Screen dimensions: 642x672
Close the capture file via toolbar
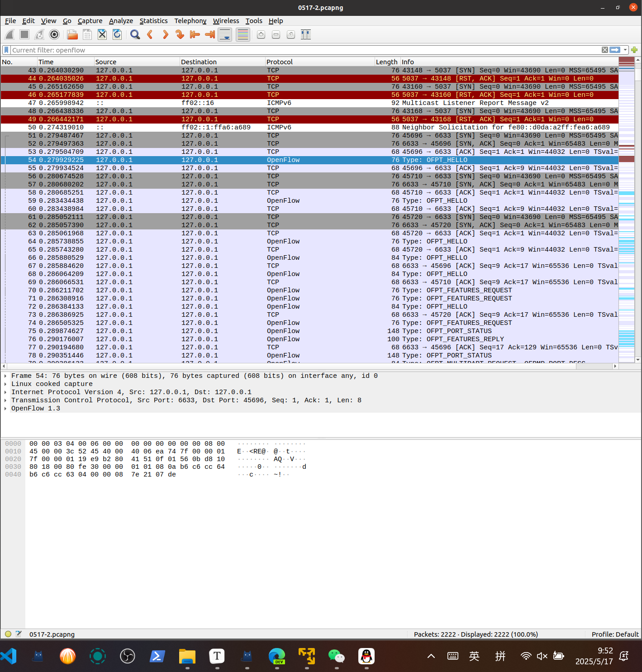[102, 34]
